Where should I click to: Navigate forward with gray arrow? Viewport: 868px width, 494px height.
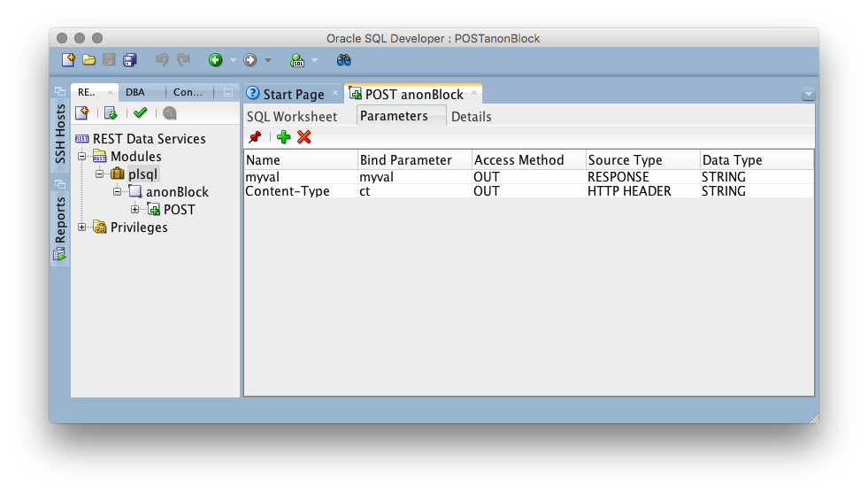(x=250, y=60)
